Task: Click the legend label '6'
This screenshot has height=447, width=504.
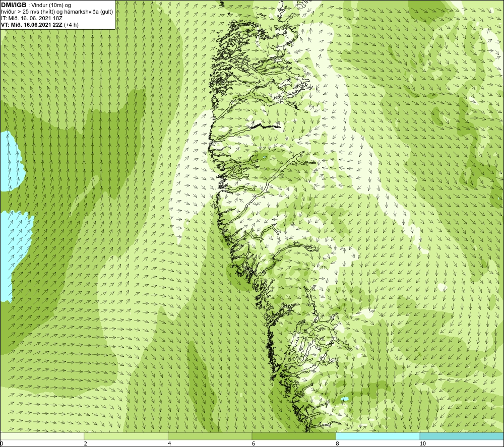Action: pos(254,443)
